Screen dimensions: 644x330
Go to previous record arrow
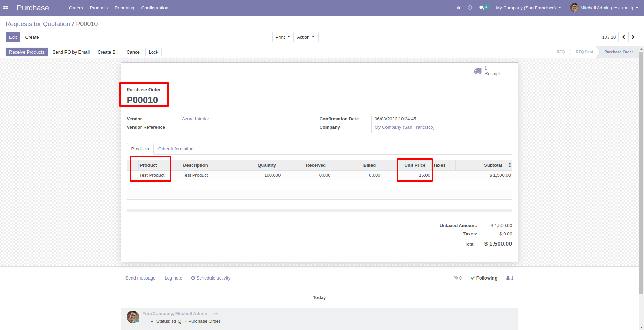(623, 37)
